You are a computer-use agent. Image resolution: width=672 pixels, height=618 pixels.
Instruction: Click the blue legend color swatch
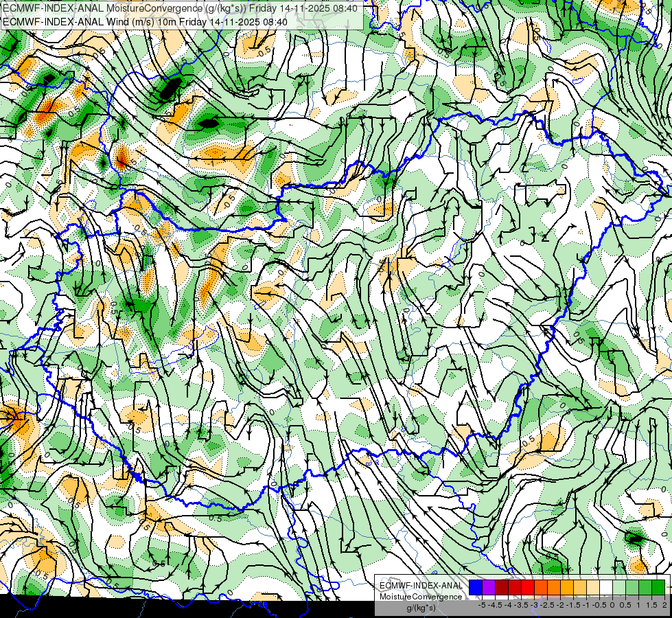point(476,587)
